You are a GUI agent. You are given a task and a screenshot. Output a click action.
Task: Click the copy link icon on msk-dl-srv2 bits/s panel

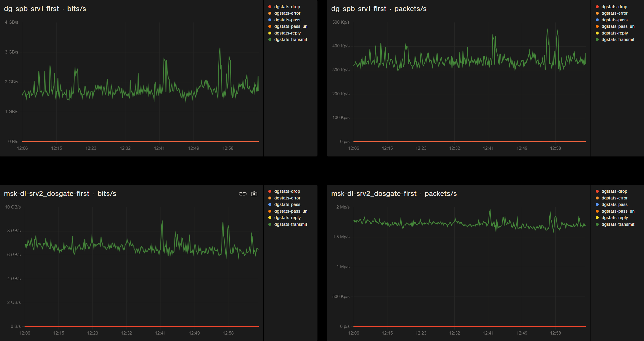(242, 194)
